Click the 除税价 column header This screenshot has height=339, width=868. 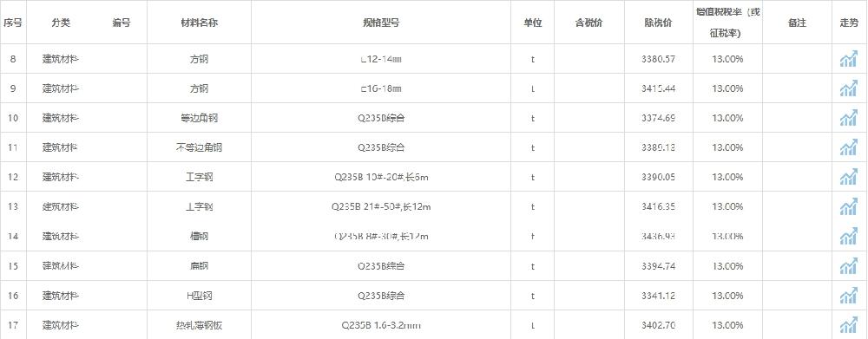click(659, 23)
